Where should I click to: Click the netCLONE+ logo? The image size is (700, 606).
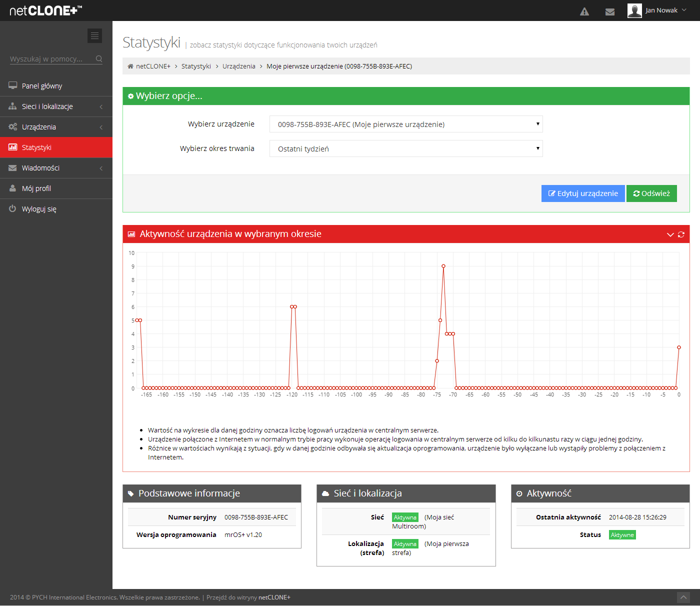click(45, 10)
